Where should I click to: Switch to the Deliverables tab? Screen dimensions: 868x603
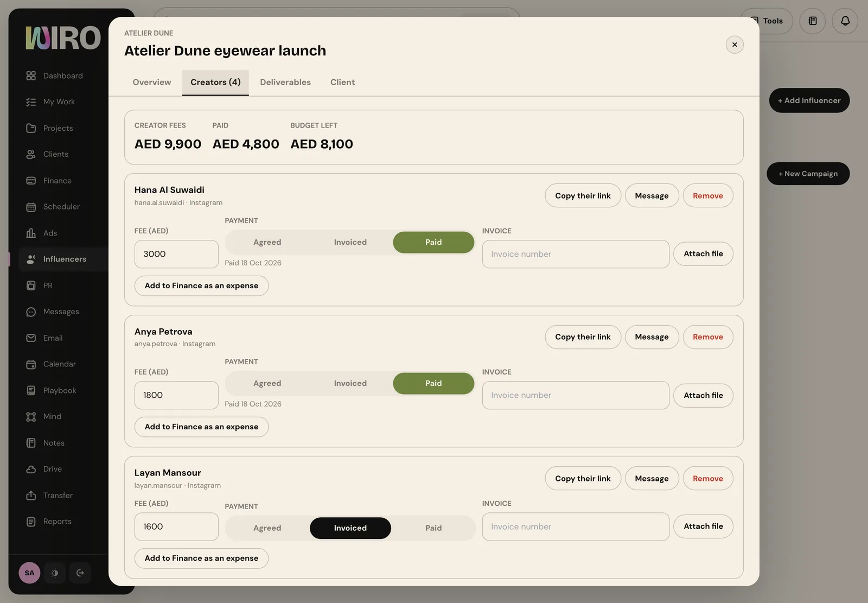pyautogui.click(x=285, y=82)
